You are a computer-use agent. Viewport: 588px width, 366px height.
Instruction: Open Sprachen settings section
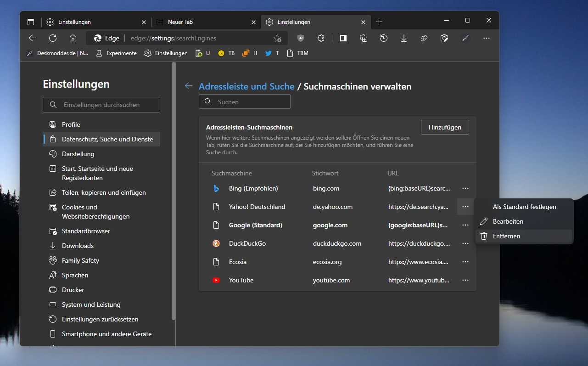pyautogui.click(x=101, y=275)
